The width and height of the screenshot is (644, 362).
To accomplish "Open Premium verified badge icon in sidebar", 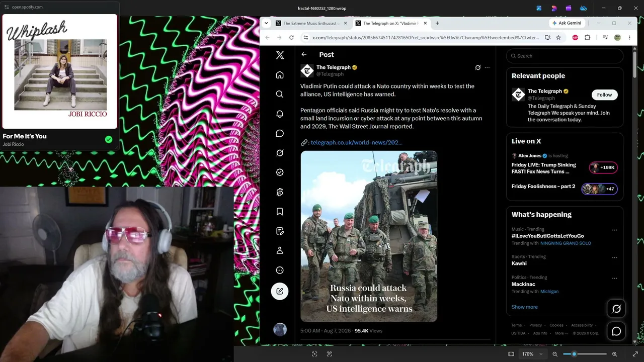I will tap(280, 172).
